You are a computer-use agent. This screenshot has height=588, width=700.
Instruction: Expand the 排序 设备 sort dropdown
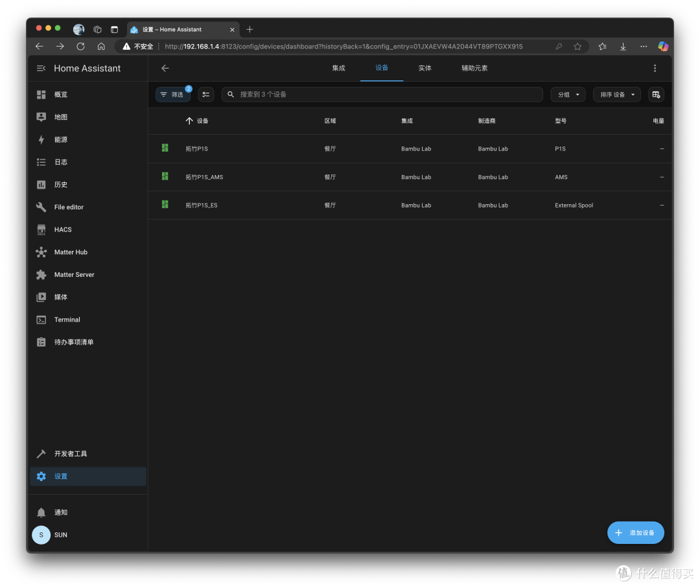click(616, 95)
